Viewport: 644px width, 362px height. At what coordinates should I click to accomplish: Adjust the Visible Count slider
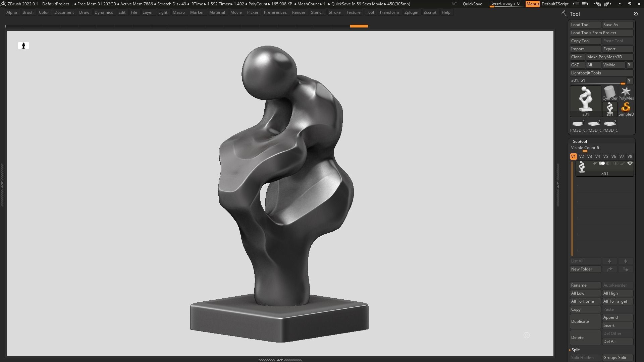click(x=601, y=148)
